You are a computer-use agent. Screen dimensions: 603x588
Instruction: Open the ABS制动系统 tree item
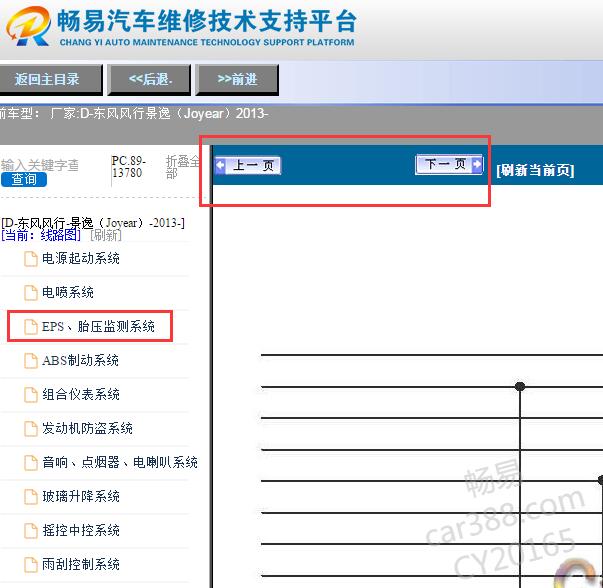80,361
